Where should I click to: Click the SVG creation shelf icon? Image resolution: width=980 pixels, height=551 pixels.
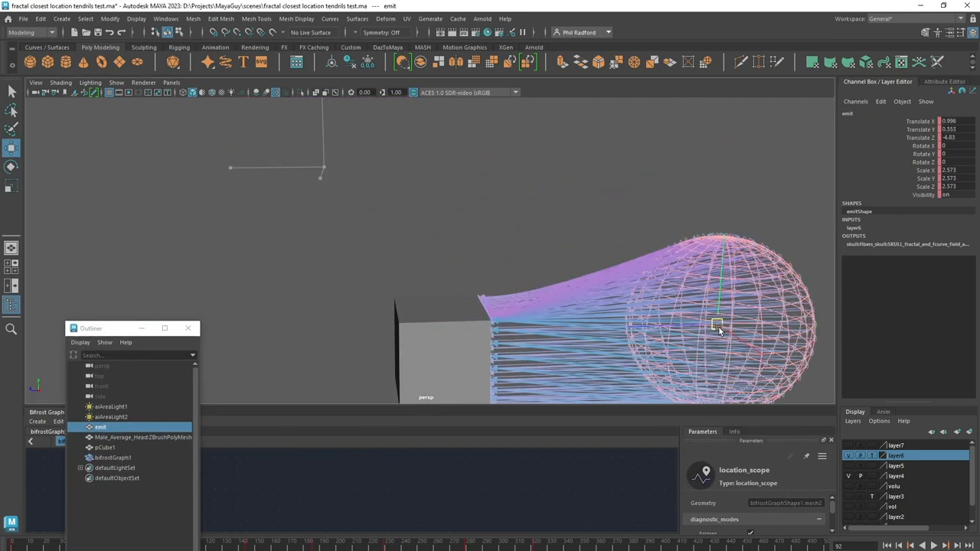coord(262,62)
